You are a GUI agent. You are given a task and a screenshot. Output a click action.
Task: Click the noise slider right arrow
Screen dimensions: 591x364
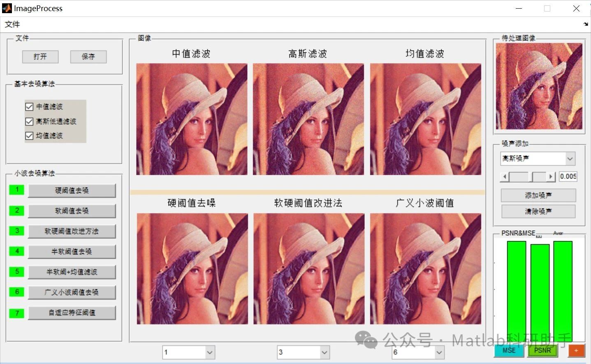pos(551,177)
